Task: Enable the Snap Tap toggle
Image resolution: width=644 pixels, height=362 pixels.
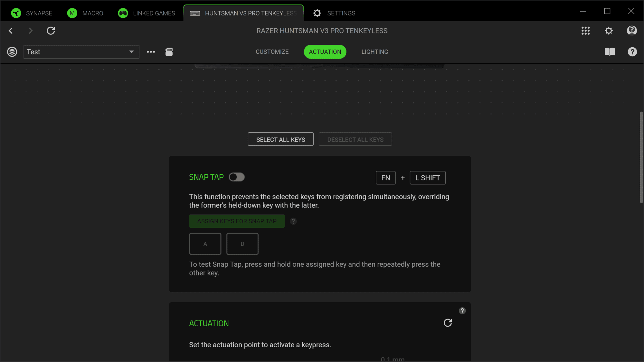Action: tap(237, 177)
